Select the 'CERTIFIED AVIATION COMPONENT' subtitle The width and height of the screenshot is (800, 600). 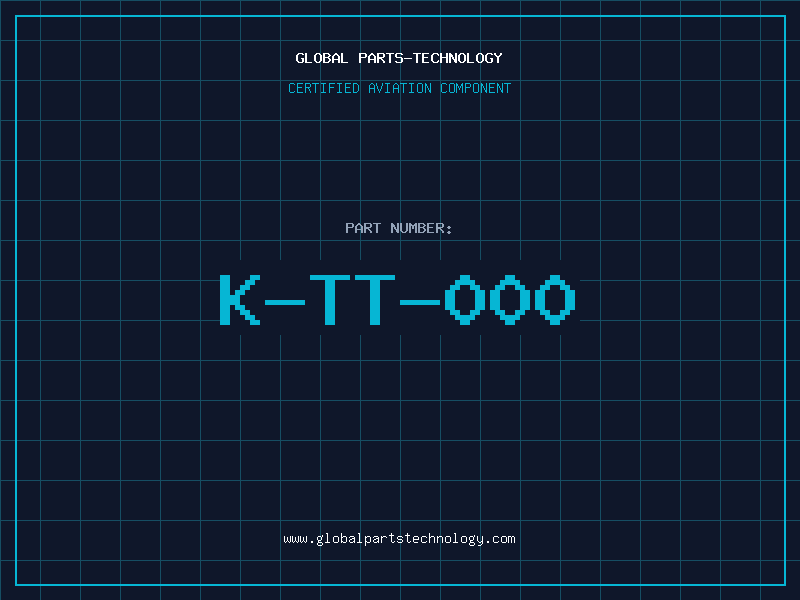click(x=399, y=88)
